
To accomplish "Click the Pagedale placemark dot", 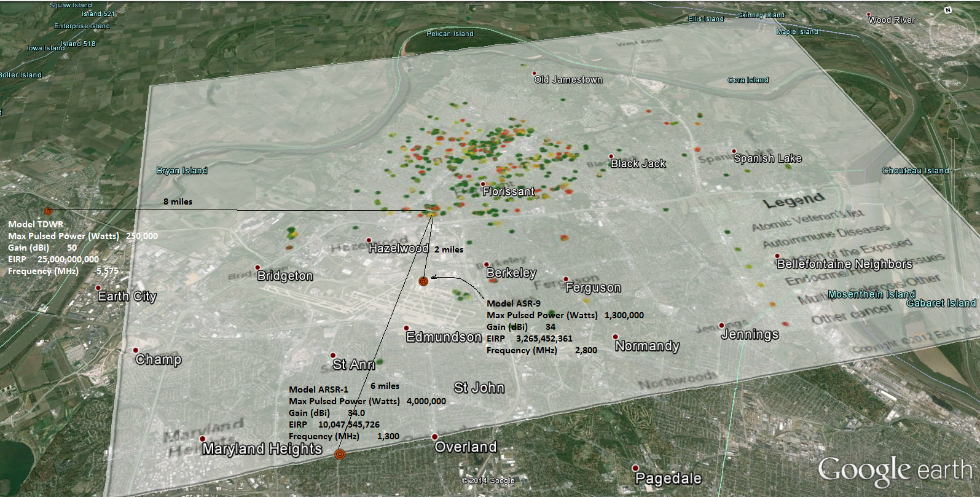I will point(636,468).
